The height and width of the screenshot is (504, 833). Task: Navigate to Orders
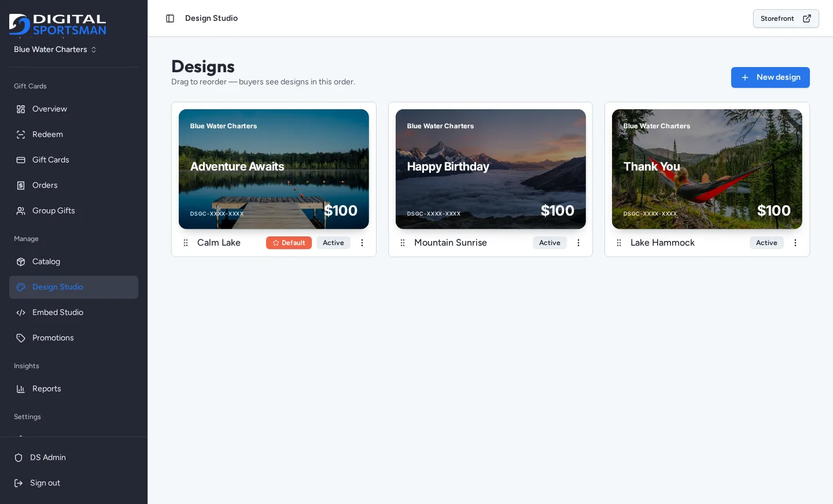click(x=73, y=186)
